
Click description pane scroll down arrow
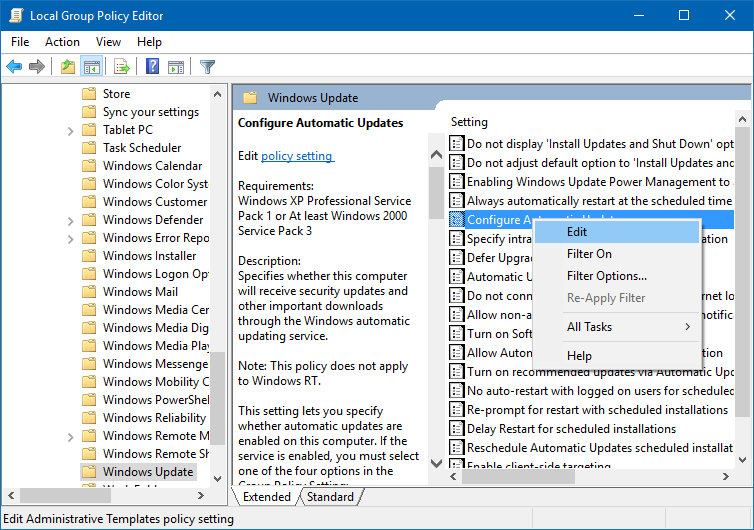tap(436, 464)
